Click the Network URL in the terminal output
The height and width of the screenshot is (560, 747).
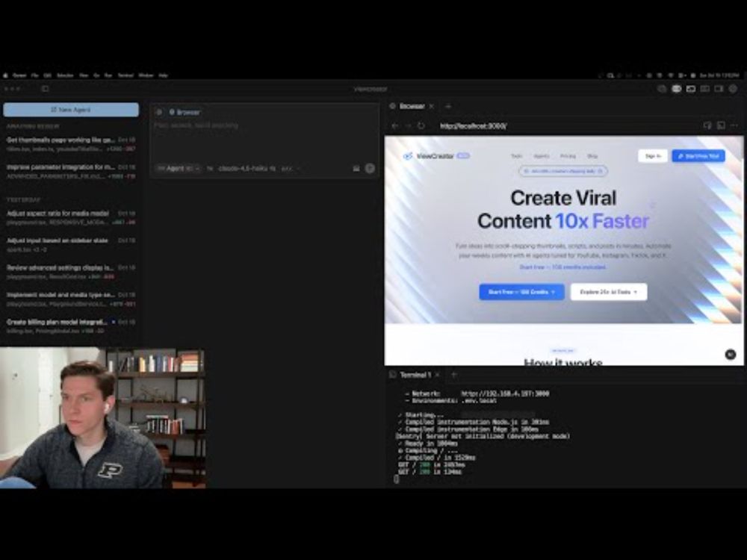click(x=505, y=393)
